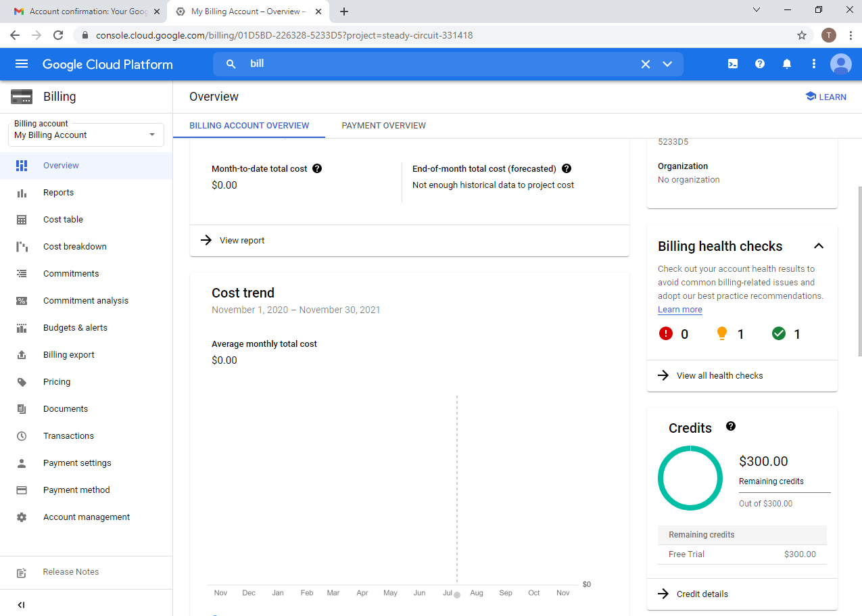The height and width of the screenshot is (616, 862).
Task: Click the Account management gear icon
Action: click(x=22, y=517)
